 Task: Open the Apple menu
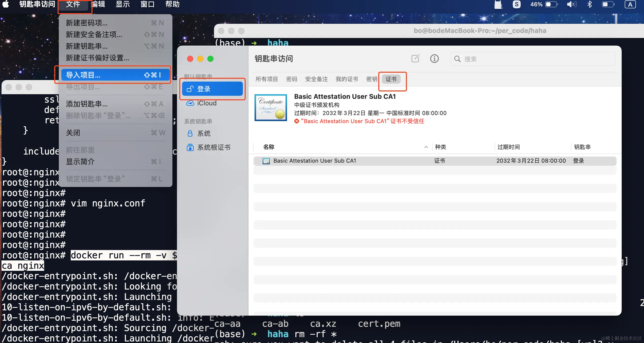(x=6, y=4)
